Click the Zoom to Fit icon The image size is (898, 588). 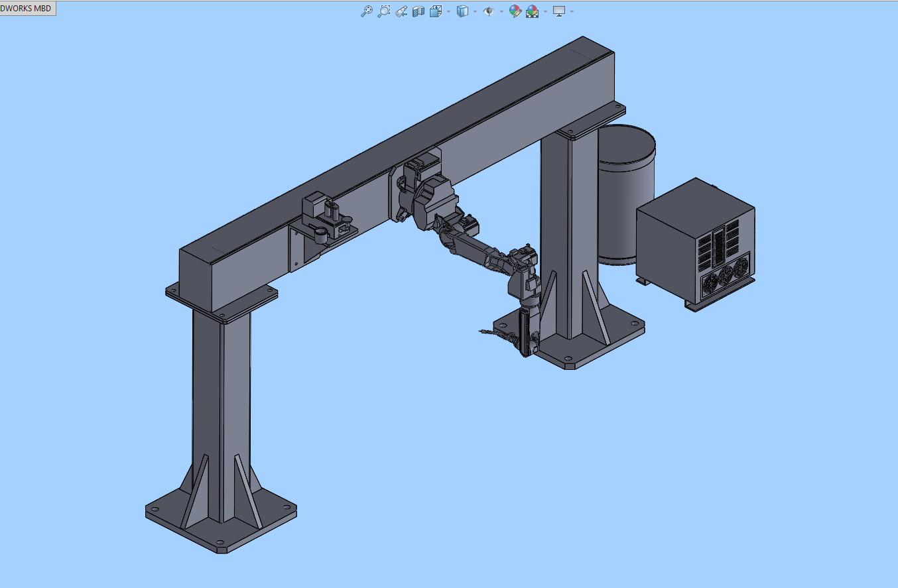pos(366,11)
